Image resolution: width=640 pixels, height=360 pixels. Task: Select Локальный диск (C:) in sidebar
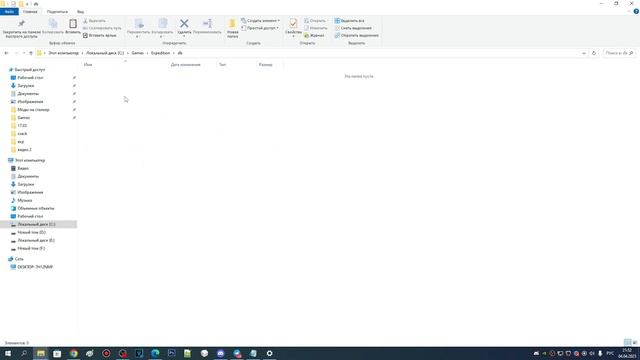[38, 224]
